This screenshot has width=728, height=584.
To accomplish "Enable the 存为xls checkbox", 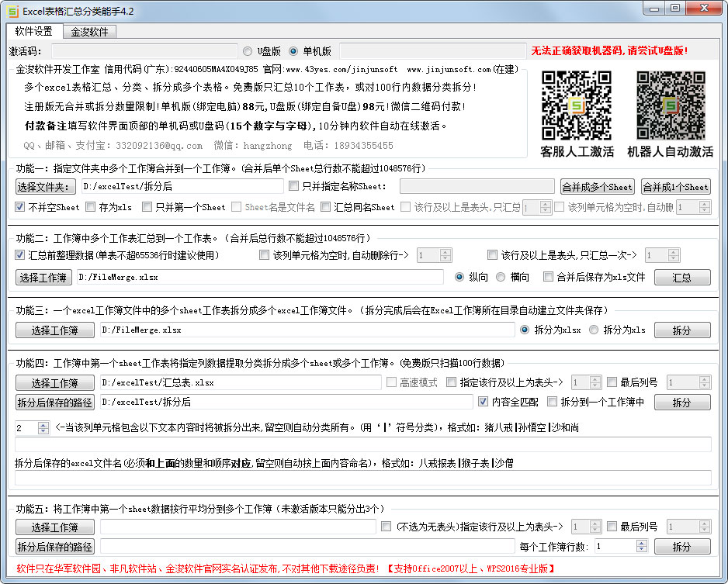I will point(91,207).
